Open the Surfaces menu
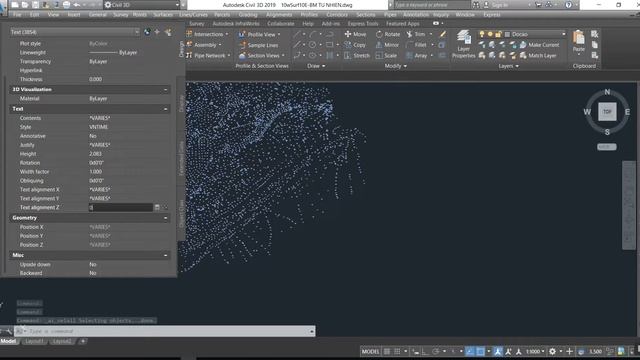640x360 pixels. click(x=162, y=14)
